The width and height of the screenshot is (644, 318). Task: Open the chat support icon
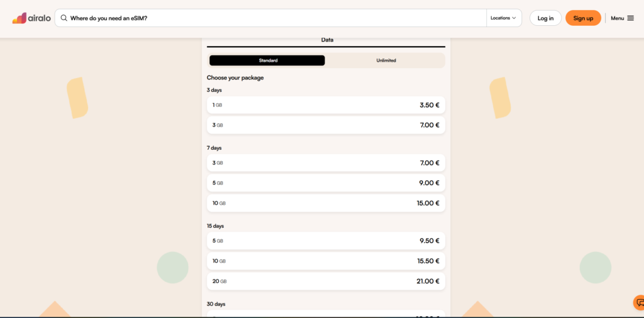click(x=638, y=303)
